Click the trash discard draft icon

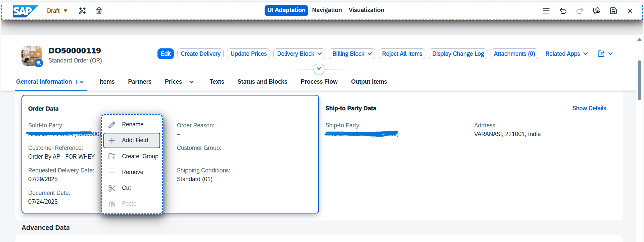[99, 11]
